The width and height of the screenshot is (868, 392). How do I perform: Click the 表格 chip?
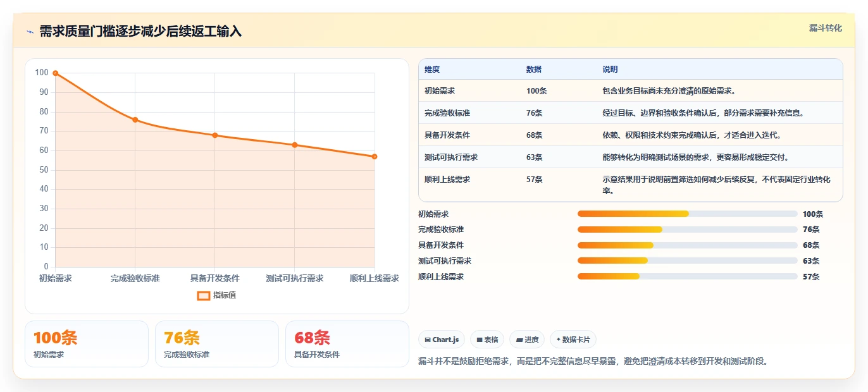pos(487,340)
